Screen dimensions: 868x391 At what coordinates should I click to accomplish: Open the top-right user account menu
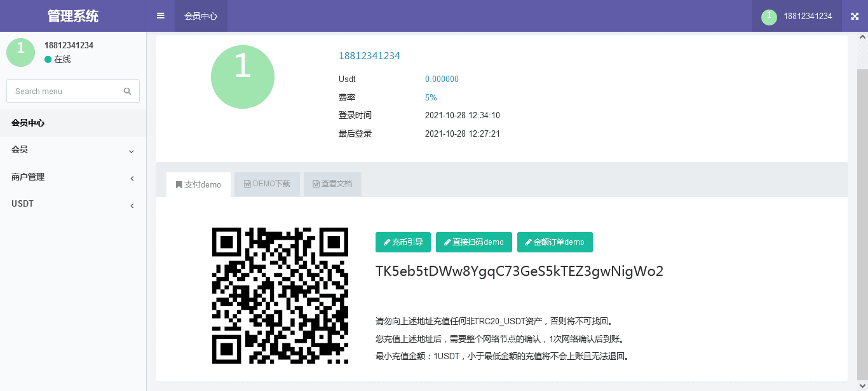click(797, 16)
